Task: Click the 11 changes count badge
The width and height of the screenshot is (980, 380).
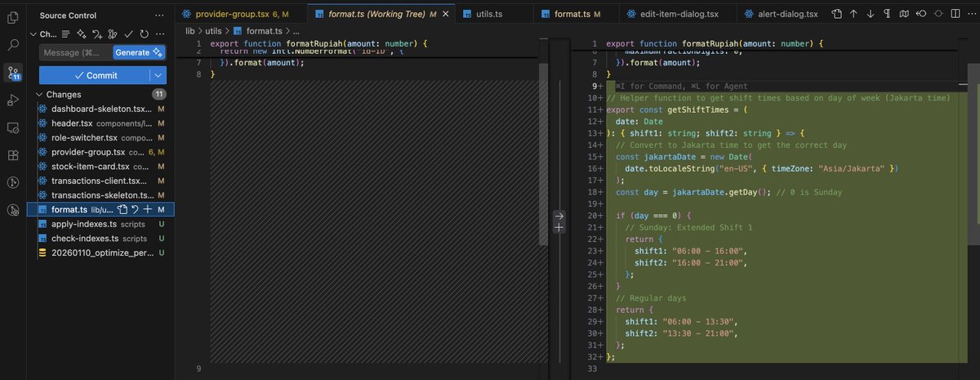Action: (x=159, y=94)
